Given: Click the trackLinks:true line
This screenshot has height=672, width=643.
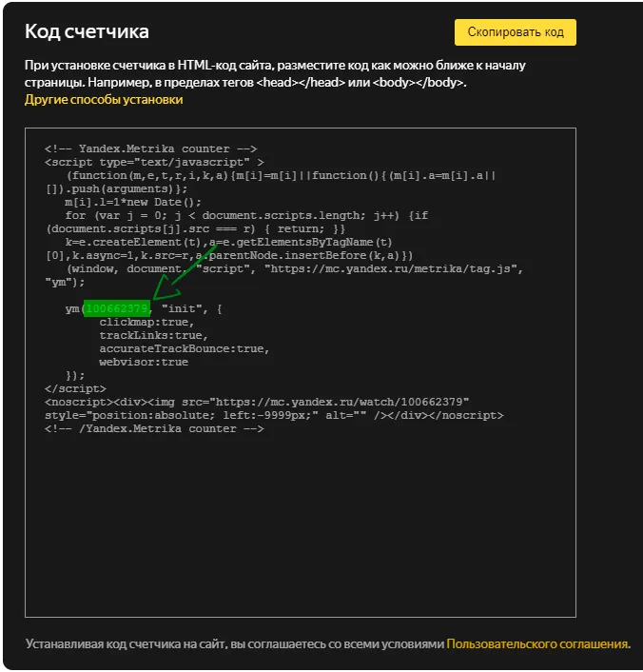Looking at the screenshot, I should click(153, 335).
